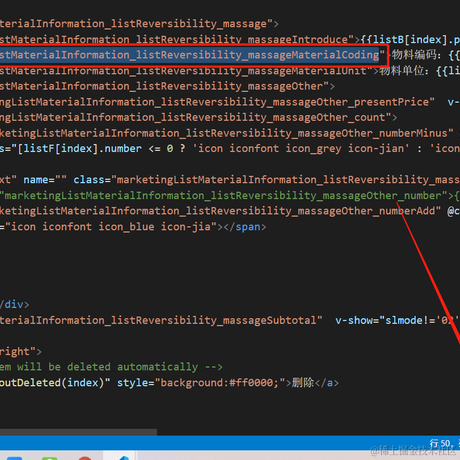
Task: Click the 'name' attribute on the input line
Action: 36,180
